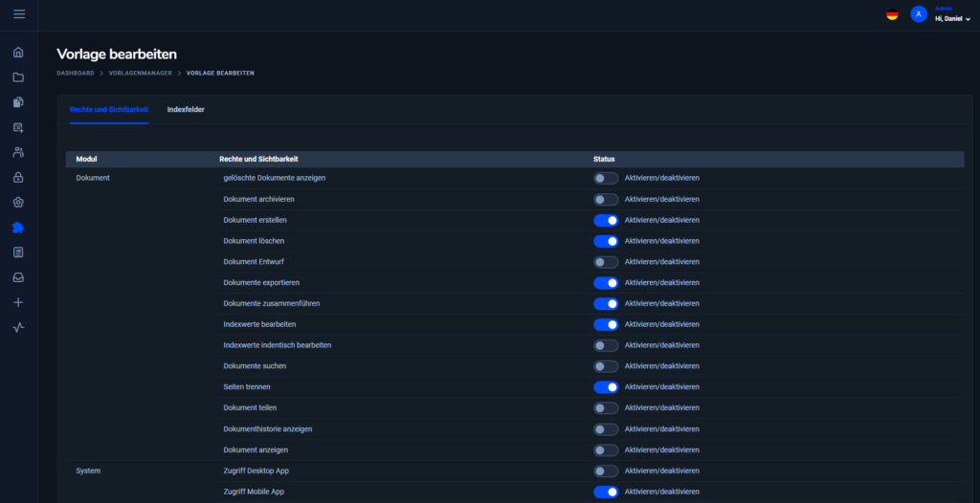Viewport: 980px width, 503px height.
Task: Enable Dokument archivieren toggle
Action: pos(606,199)
